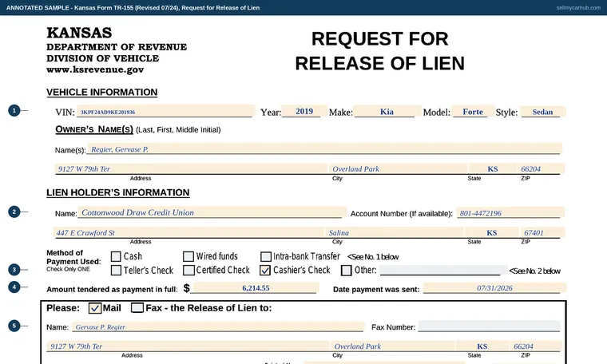
Task: Check the Fax delivery checkbox
Action: pos(137,308)
